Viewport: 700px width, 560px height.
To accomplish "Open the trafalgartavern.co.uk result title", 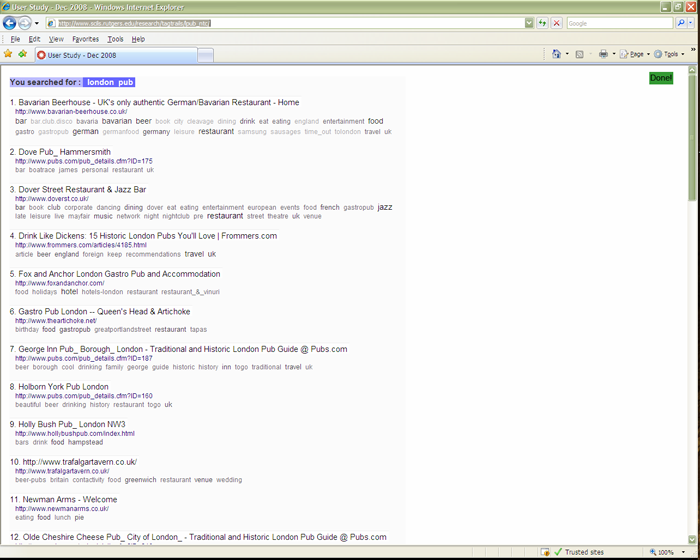I will coord(80,462).
